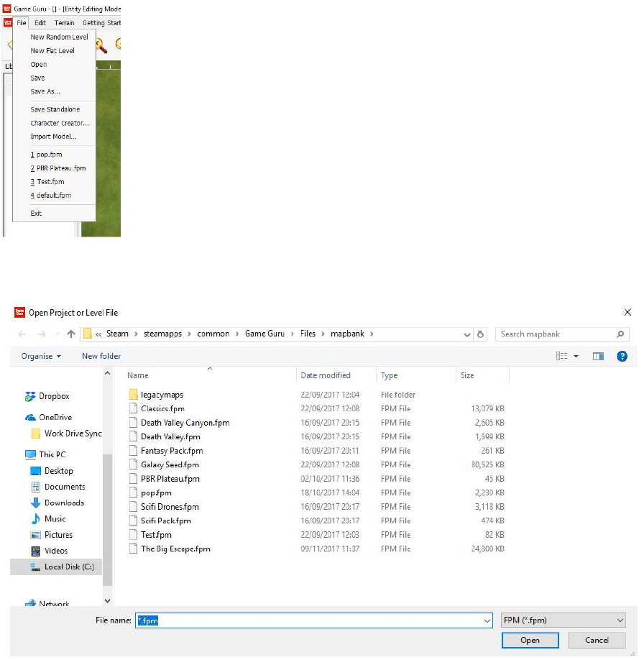Viewport: 644px width, 660px height.
Task: Open Character Creator... entry
Action: coord(60,123)
